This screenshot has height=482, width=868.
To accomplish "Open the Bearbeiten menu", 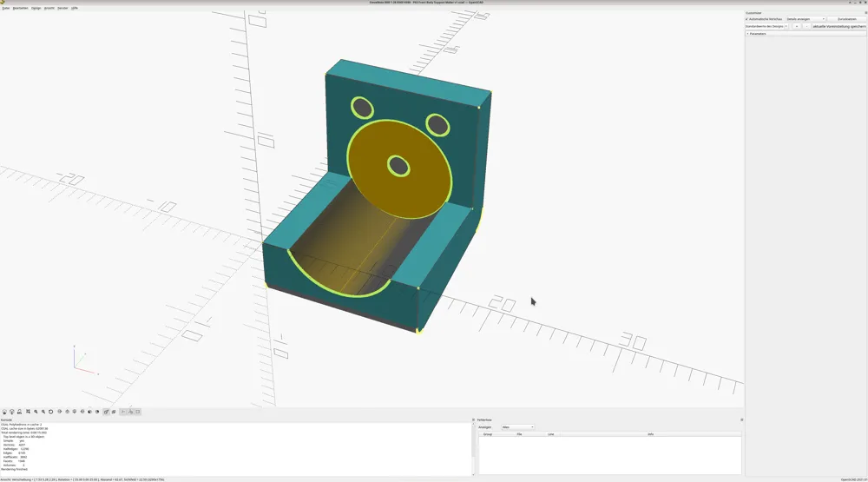I will 21,9.
